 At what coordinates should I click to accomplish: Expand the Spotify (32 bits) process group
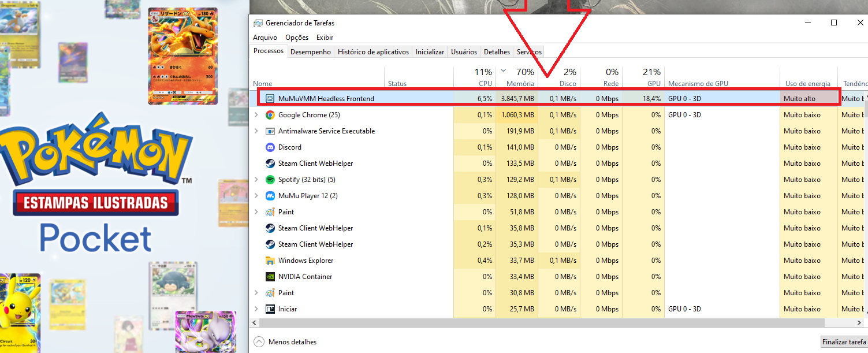(256, 180)
